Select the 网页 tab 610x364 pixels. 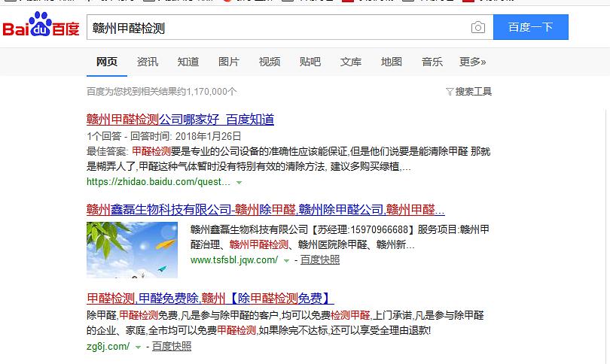[x=107, y=62]
